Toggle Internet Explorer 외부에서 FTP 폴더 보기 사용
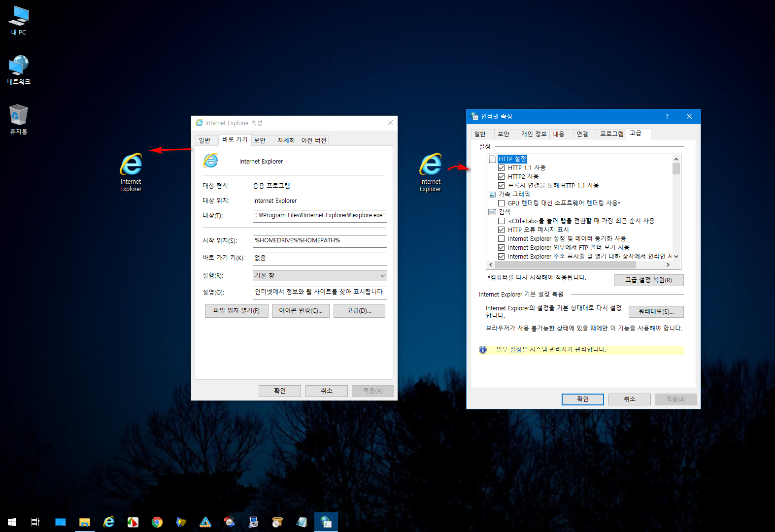Screen dimensions: 775x532 pyautogui.click(x=501, y=247)
